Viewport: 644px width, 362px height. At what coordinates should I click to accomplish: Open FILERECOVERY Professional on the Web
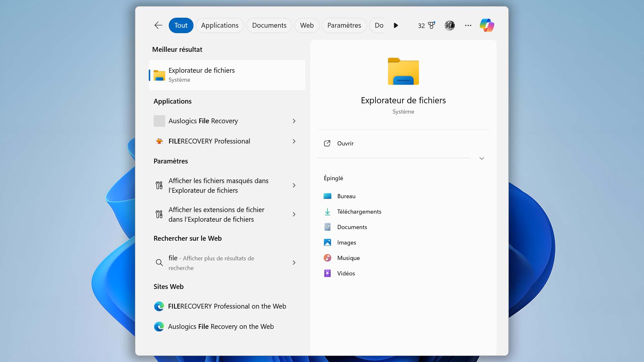click(227, 306)
